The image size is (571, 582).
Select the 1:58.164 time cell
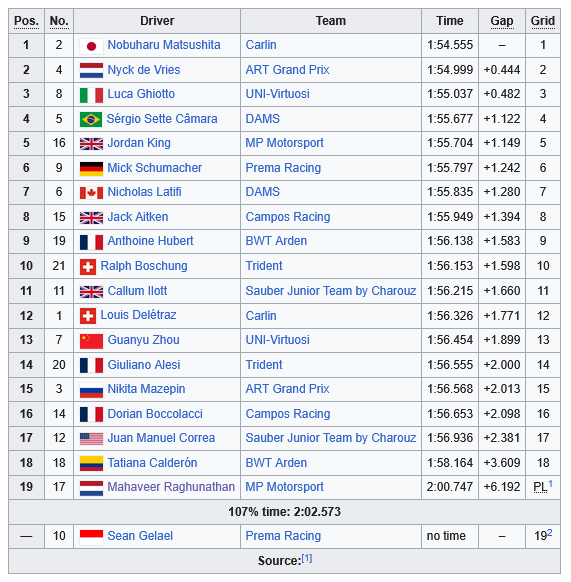click(450, 463)
